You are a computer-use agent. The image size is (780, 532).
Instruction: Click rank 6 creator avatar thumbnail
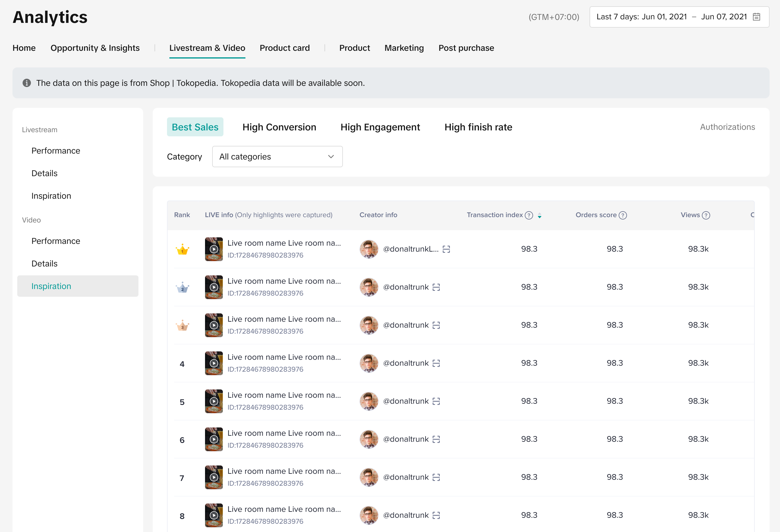click(x=368, y=439)
